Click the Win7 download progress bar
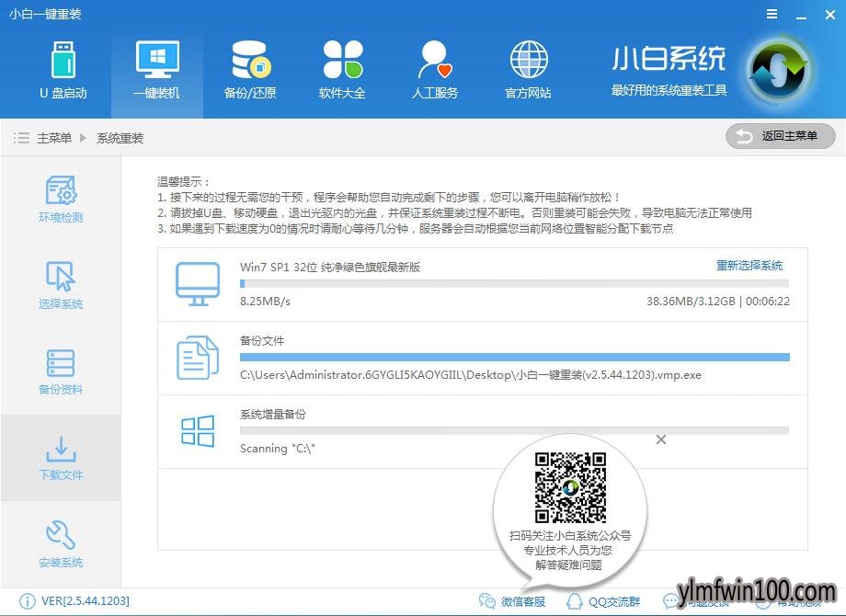846x616 pixels. click(x=514, y=283)
